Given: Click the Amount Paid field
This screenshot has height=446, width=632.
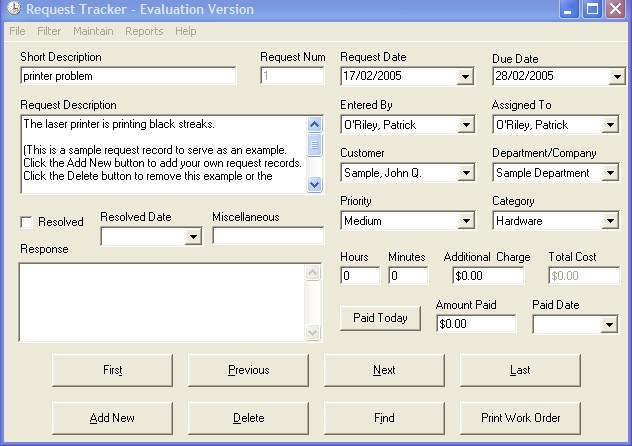Looking at the screenshot, I should point(476,324).
